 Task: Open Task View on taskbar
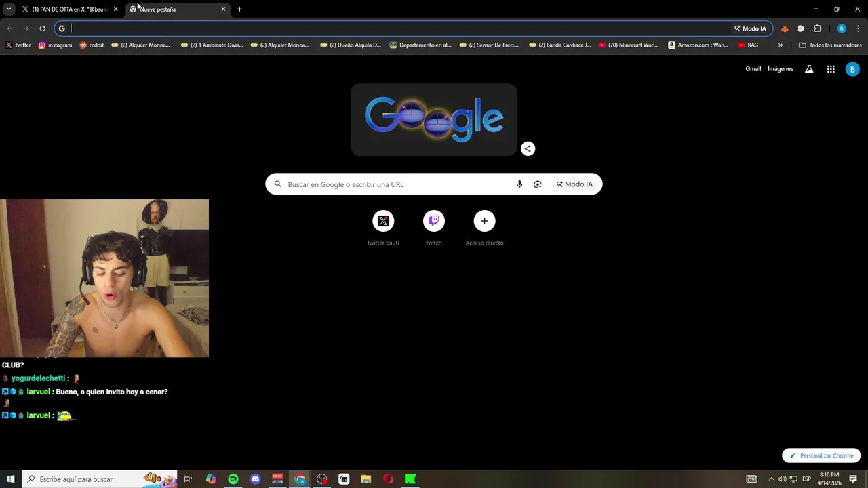(189, 479)
